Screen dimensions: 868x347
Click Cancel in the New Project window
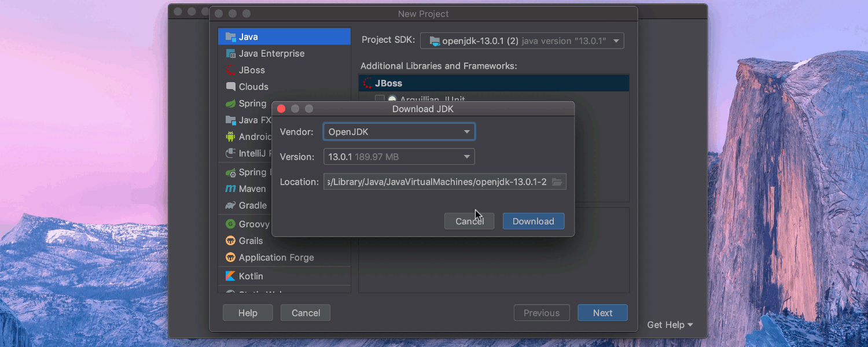click(306, 313)
